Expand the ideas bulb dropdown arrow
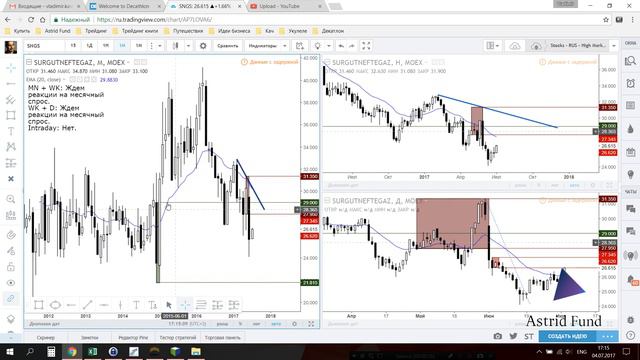The height and width of the screenshot is (360, 640). click(x=329, y=46)
